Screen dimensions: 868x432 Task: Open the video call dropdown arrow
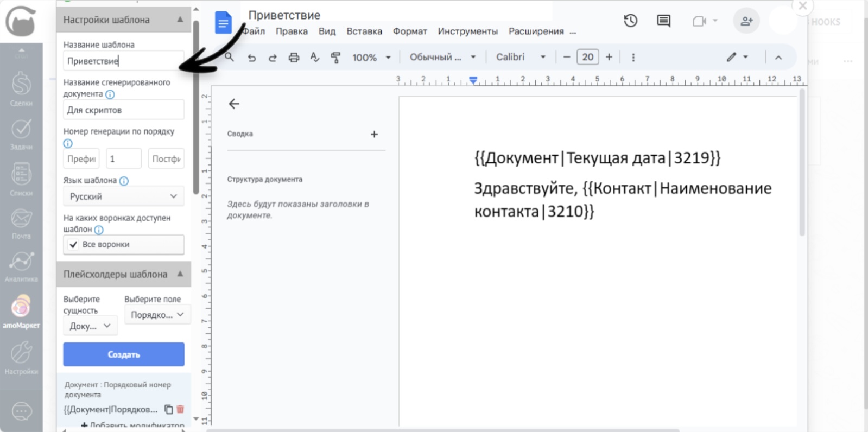[x=715, y=21]
